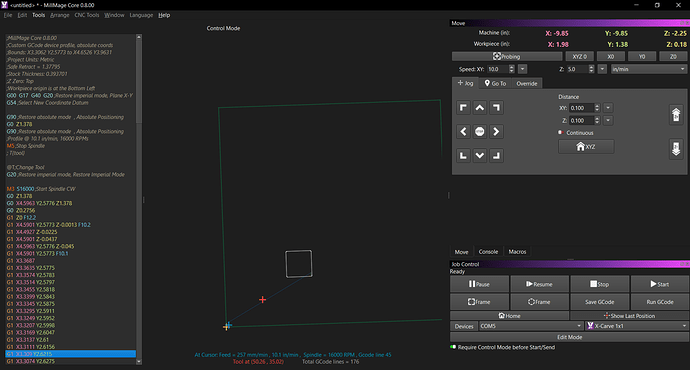Switch to the Override tab
The height and width of the screenshot is (370, 690).
point(527,83)
